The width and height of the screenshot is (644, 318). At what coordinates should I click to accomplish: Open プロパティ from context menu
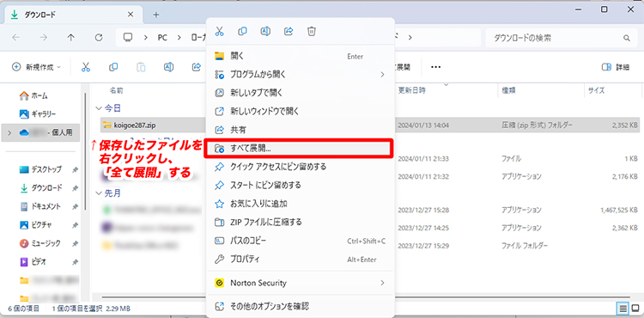[x=301, y=260]
